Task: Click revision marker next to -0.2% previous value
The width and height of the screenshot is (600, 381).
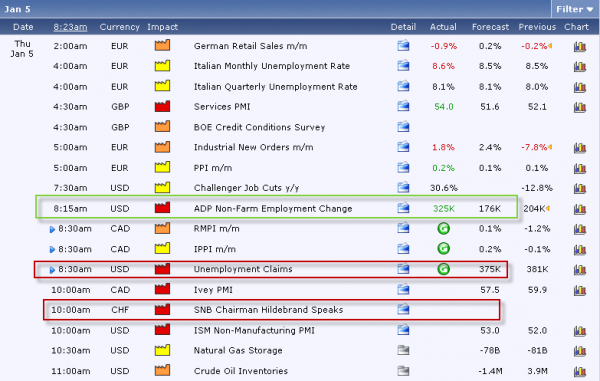Action: coord(550,46)
